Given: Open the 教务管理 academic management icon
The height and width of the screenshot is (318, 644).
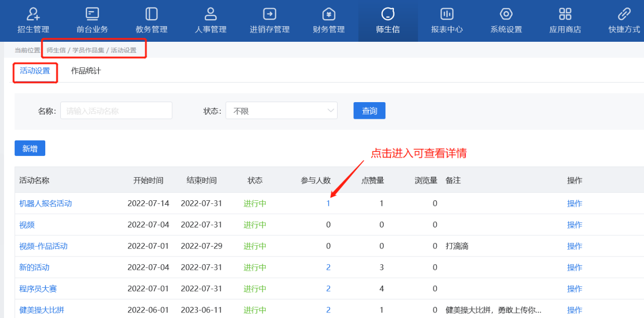Looking at the screenshot, I should pyautogui.click(x=151, y=14).
